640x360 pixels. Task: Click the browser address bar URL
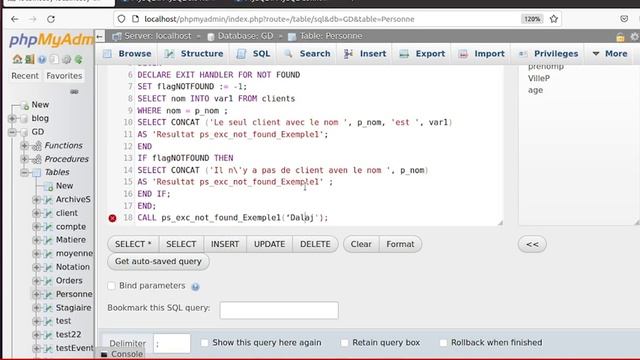point(279,19)
